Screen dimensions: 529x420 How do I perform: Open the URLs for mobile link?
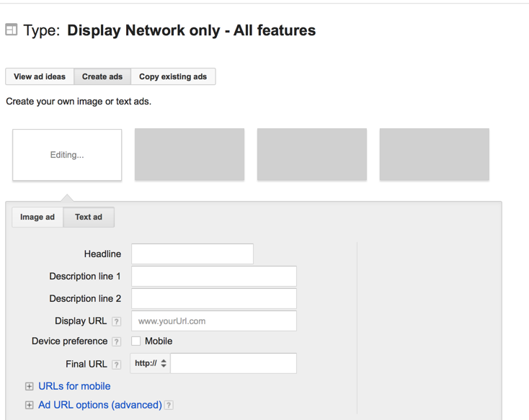tap(74, 386)
